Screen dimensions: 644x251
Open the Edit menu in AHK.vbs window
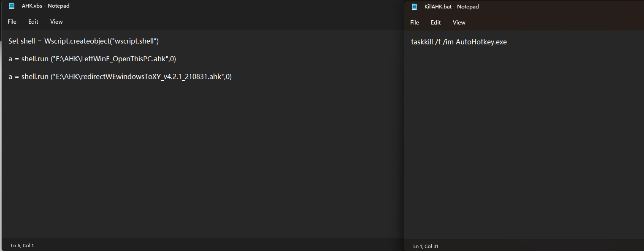point(33,22)
